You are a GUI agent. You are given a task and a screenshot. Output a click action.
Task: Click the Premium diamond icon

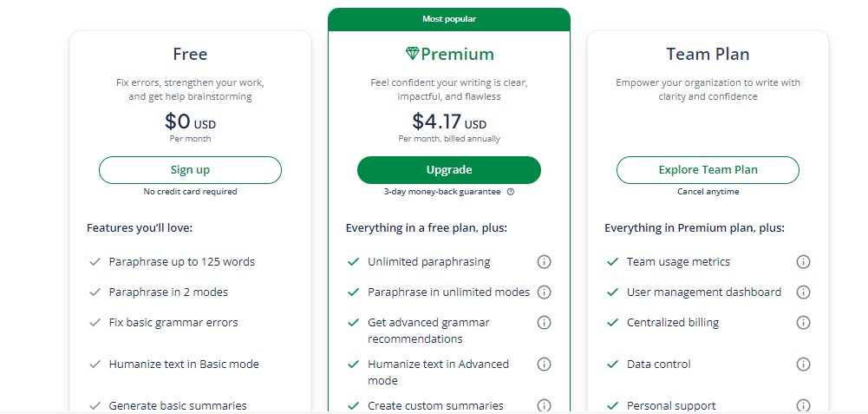[x=412, y=54]
